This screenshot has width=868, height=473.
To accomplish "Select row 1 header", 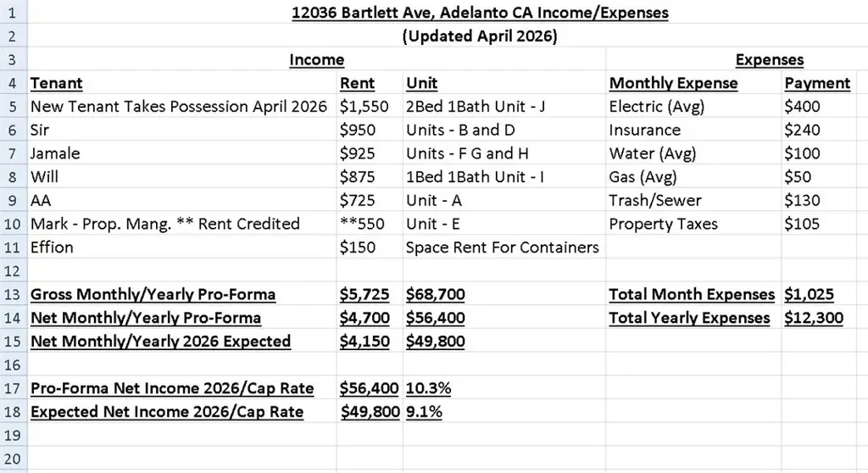I will click(x=12, y=13).
